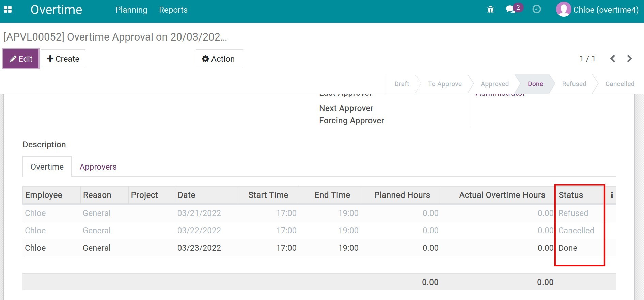Click Chloe's user avatar
The width and height of the screenshot is (644, 300).
(x=563, y=10)
